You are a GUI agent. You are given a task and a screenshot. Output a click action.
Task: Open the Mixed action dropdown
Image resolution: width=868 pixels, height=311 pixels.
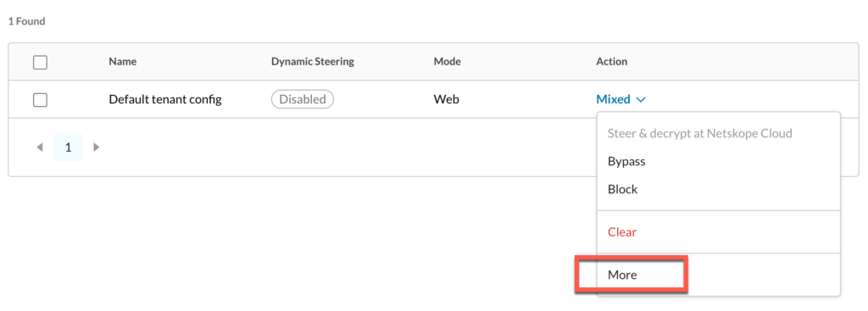[620, 100]
